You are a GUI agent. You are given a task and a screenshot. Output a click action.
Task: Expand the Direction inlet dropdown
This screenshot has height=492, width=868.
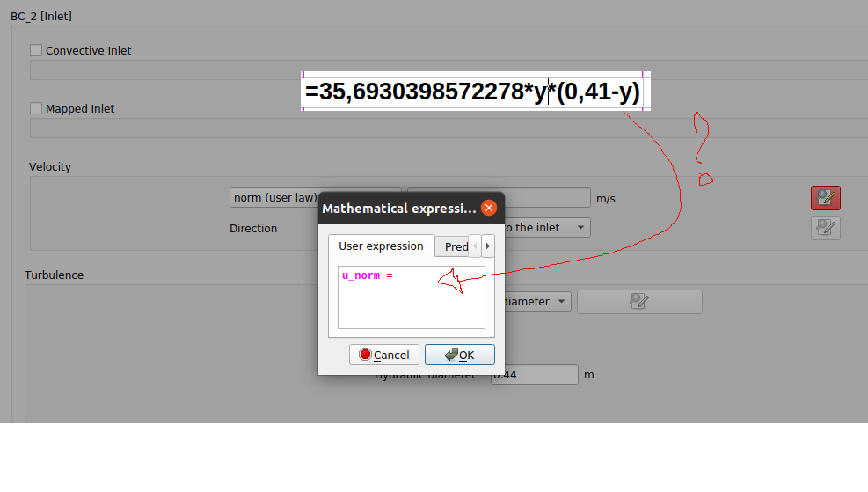(547, 228)
